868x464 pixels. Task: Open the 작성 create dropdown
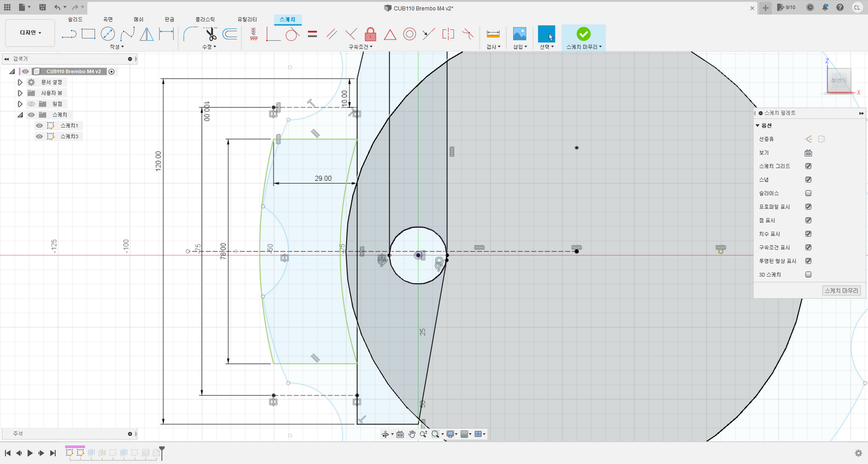pyautogui.click(x=117, y=47)
